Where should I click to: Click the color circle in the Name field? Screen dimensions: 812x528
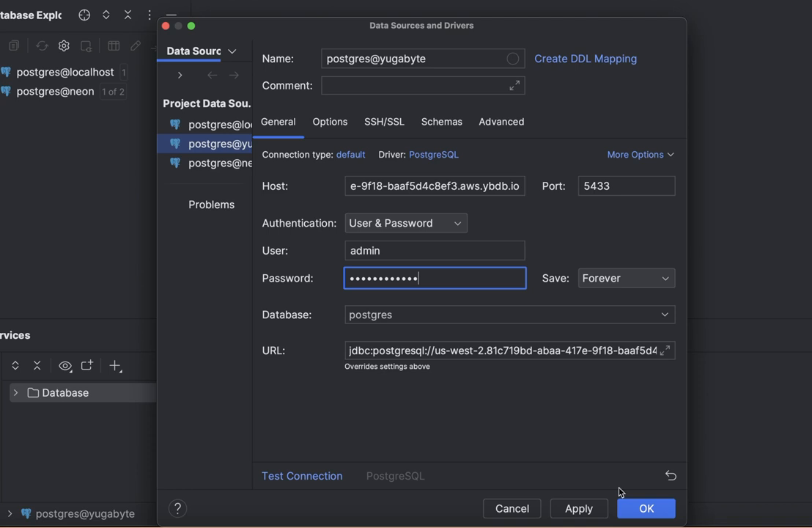[x=513, y=59]
